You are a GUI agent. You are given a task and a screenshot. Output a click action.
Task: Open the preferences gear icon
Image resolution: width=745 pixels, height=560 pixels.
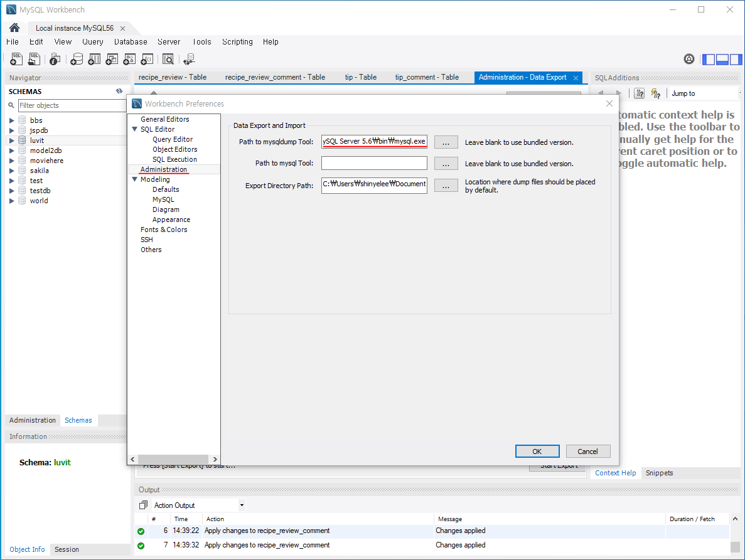[x=689, y=59]
